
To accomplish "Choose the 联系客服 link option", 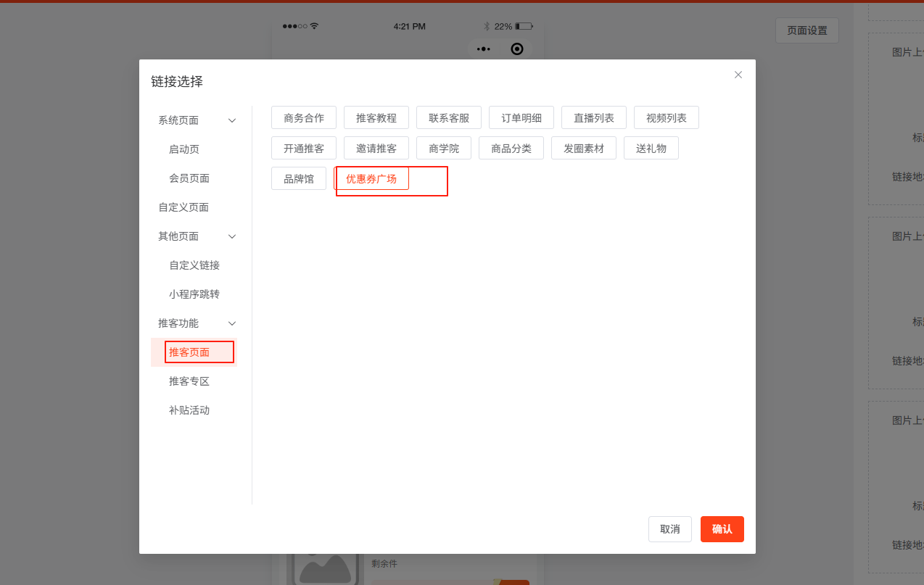I will coord(449,117).
